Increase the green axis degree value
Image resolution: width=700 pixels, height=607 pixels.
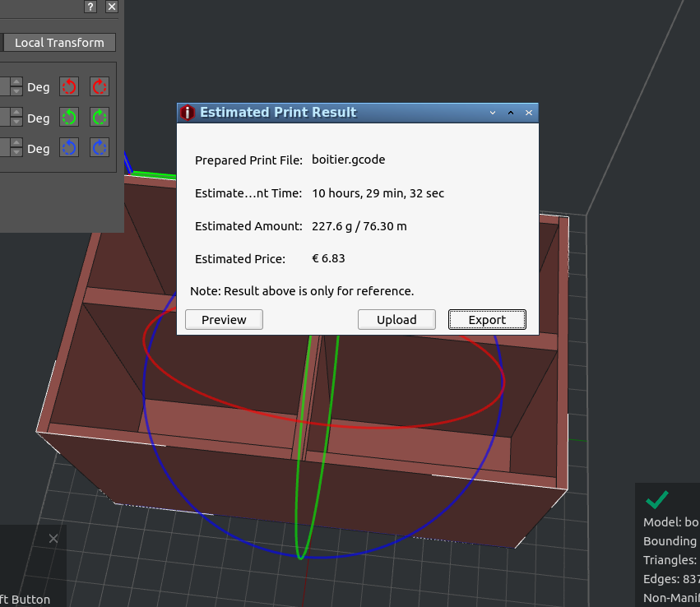pyautogui.click(x=16, y=113)
